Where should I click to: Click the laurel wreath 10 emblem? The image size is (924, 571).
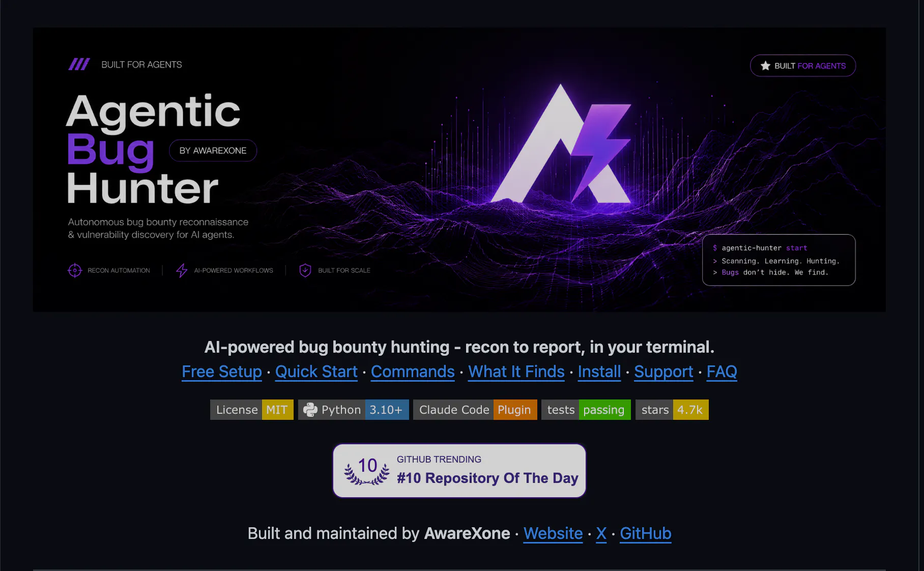(367, 471)
